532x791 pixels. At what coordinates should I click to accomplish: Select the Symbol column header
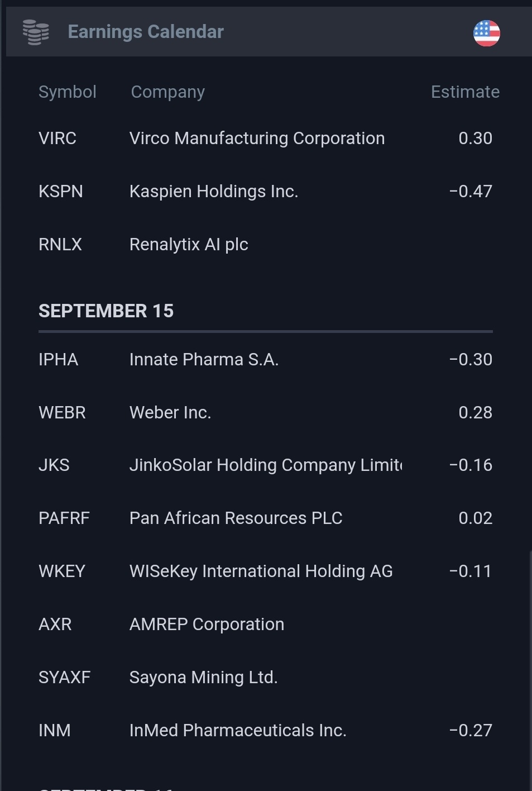tap(68, 92)
